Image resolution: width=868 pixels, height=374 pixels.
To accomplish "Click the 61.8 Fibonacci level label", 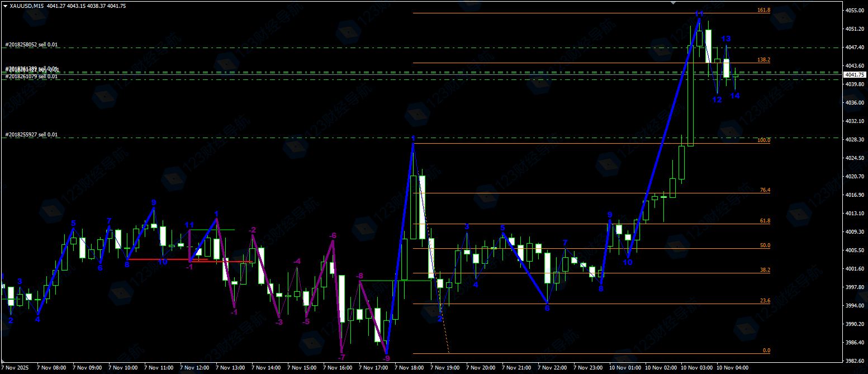I will pos(765,221).
